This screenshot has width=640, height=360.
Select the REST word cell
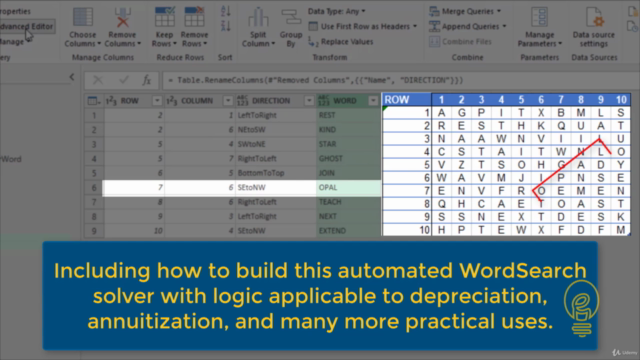click(349, 116)
